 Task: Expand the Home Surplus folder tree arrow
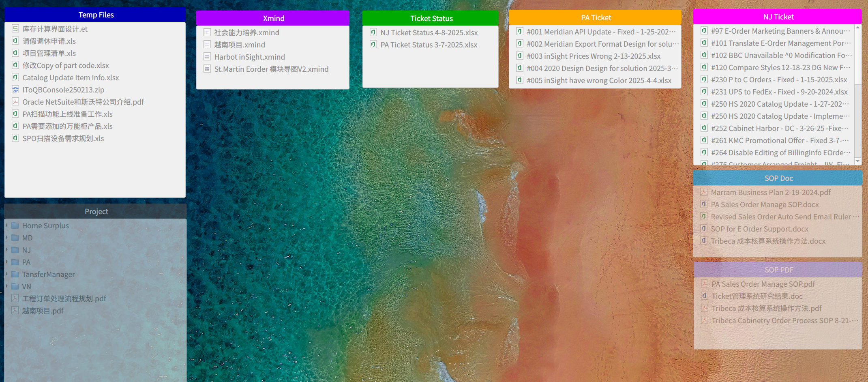click(7, 225)
